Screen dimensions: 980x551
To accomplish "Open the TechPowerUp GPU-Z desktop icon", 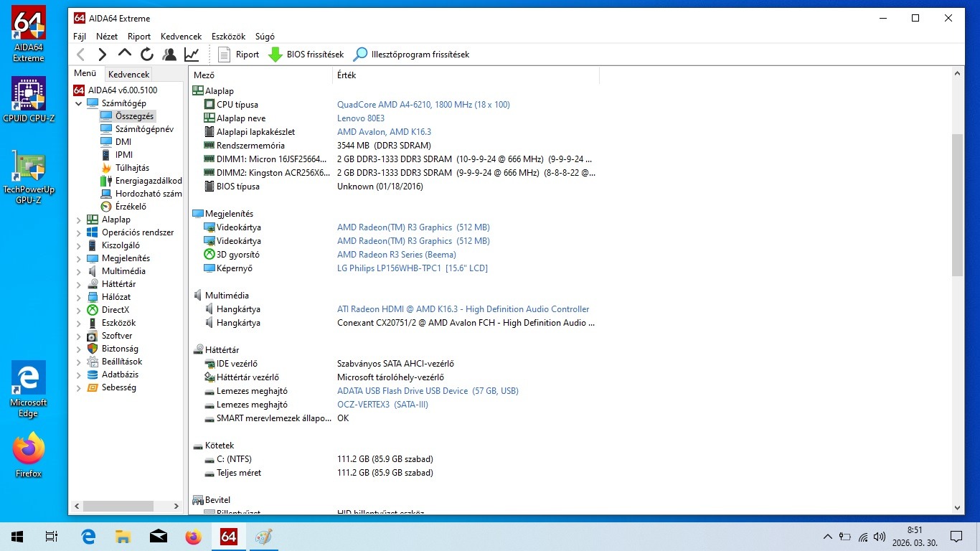I will click(x=29, y=177).
